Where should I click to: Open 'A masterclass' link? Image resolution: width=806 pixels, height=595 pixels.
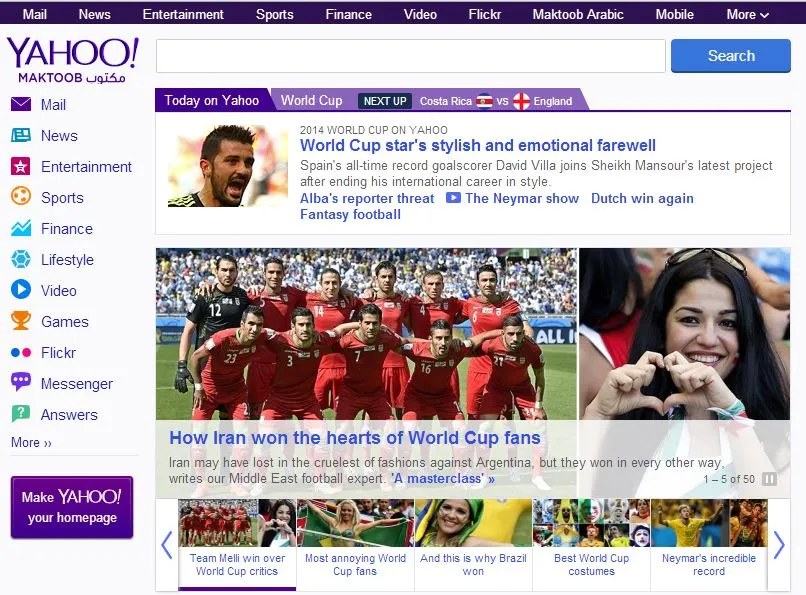pyautogui.click(x=443, y=479)
